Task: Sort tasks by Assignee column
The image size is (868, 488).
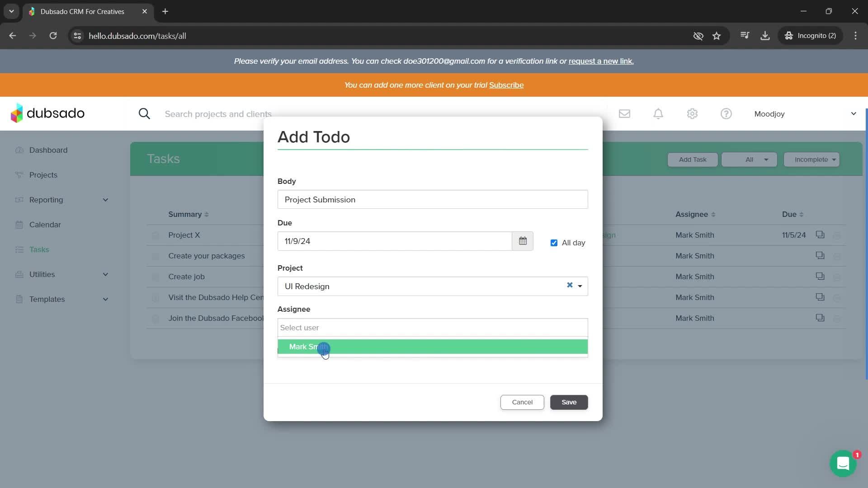Action: [695, 214]
